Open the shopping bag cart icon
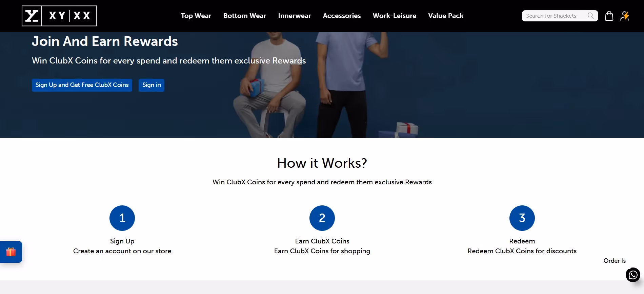This screenshot has width=644, height=294. point(609,16)
